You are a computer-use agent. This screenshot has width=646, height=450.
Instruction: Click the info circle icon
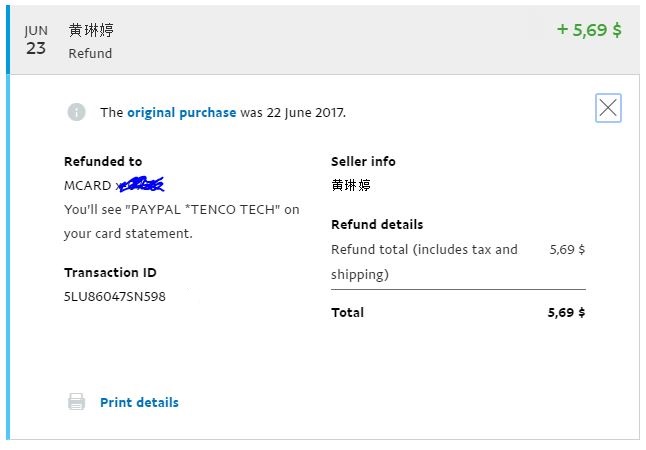tap(77, 112)
